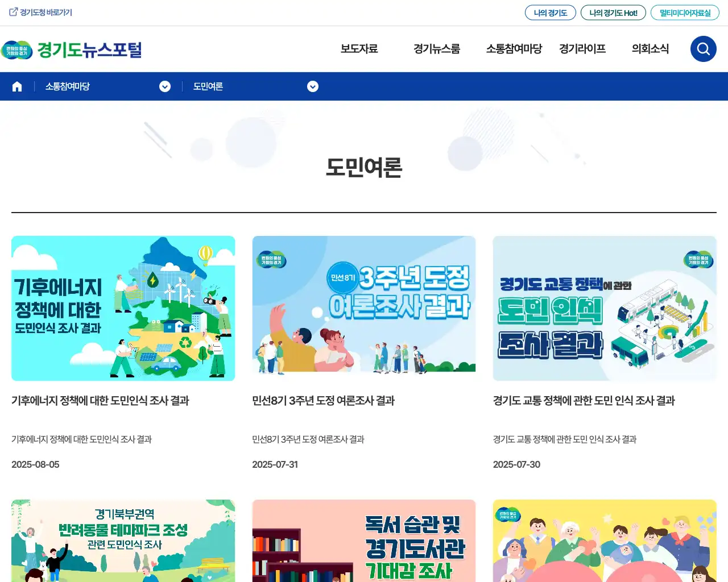Open the 반려동물 테마파크 조성 thumbnail

click(x=123, y=541)
